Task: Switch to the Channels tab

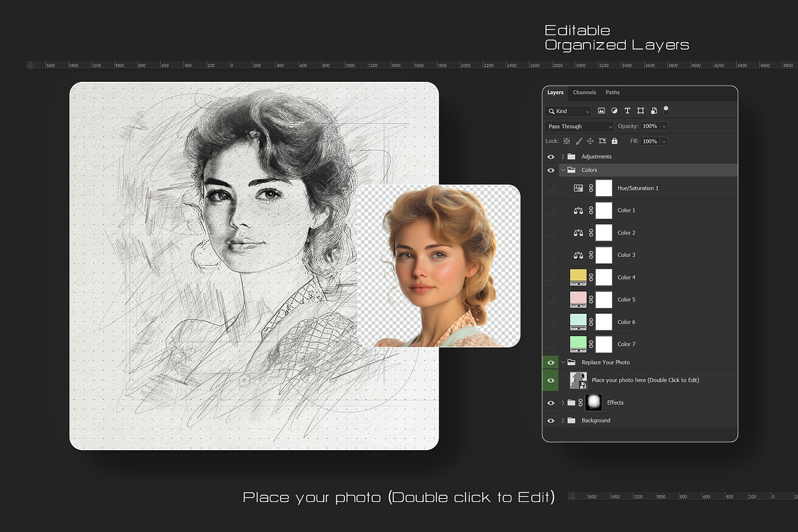Action: (585, 92)
